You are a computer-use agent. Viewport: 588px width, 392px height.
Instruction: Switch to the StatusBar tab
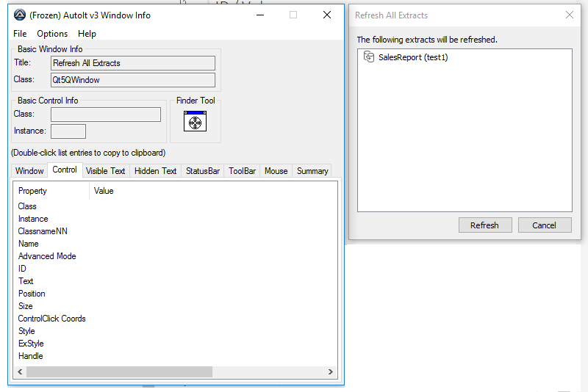(203, 171)
